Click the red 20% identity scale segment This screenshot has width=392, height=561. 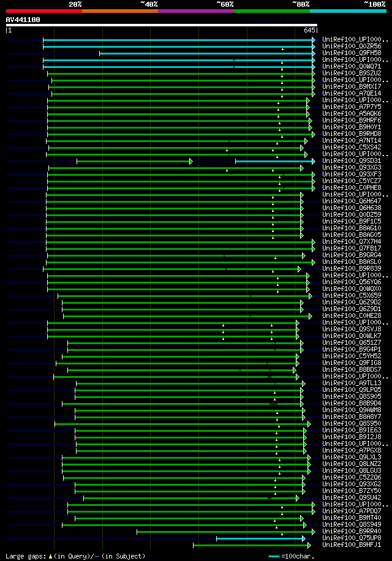(x=44, y=11)
